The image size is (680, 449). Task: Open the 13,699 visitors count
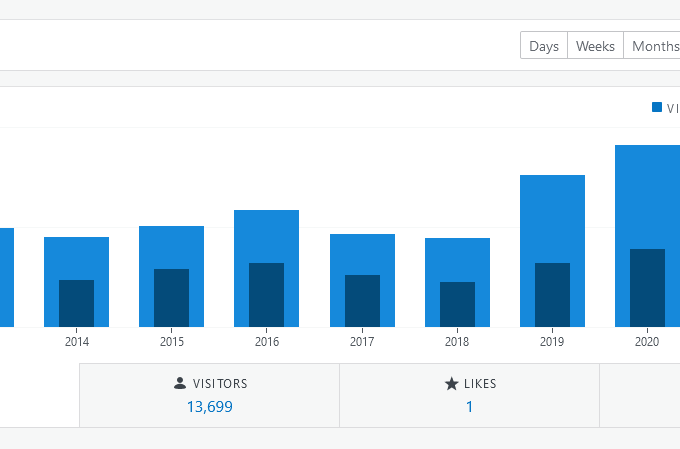click(x=209, y=407)
